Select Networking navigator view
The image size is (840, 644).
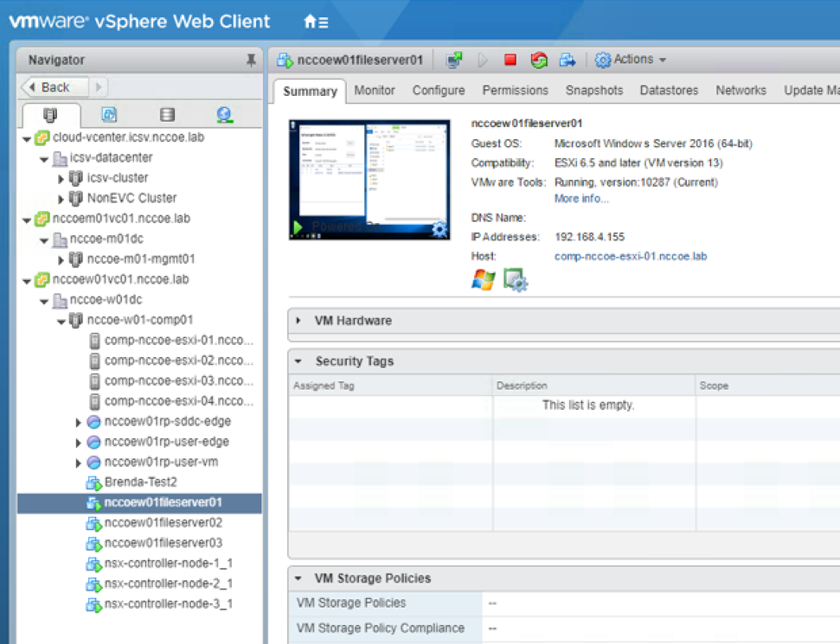click(224, 114)
